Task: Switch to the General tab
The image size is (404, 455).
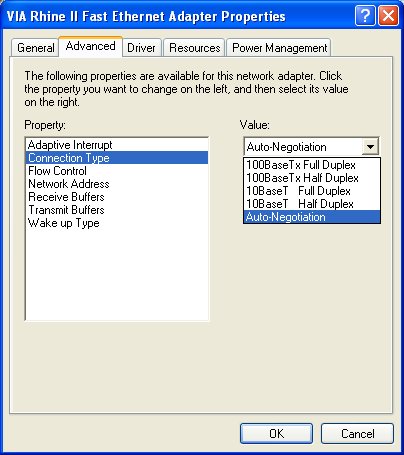Action: tap(35, 48)
